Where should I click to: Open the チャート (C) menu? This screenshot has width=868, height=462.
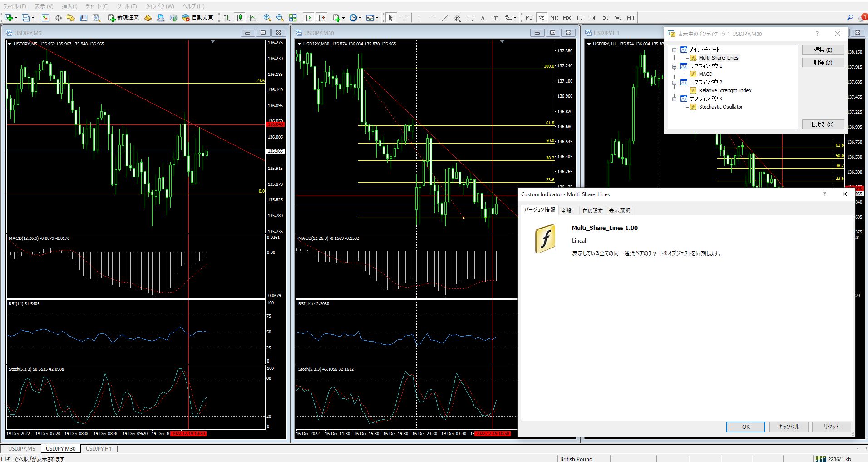point(97,6)
